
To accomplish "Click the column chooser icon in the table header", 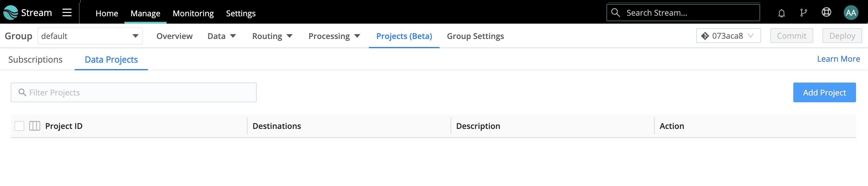I will (x=34, y=126).
